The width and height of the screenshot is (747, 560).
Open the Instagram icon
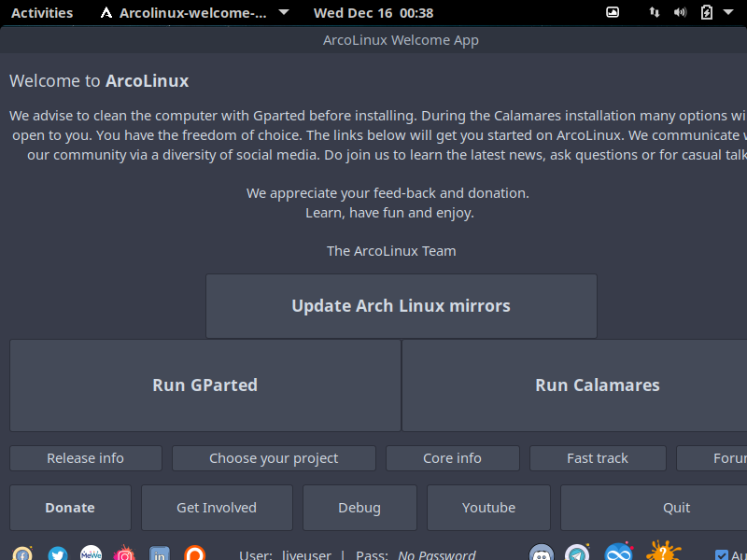click(124, 553)
